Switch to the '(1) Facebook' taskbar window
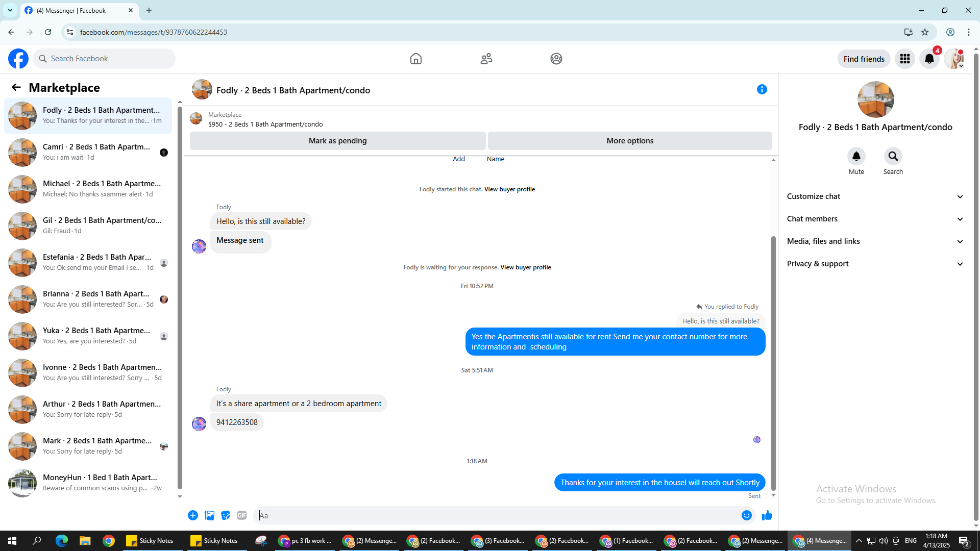 tap(627, 541)
